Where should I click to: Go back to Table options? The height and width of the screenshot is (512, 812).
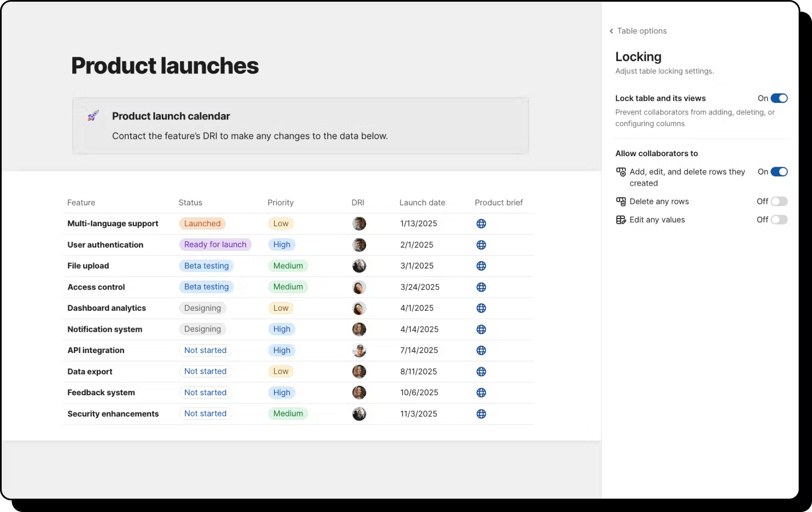tap(638, 31)
